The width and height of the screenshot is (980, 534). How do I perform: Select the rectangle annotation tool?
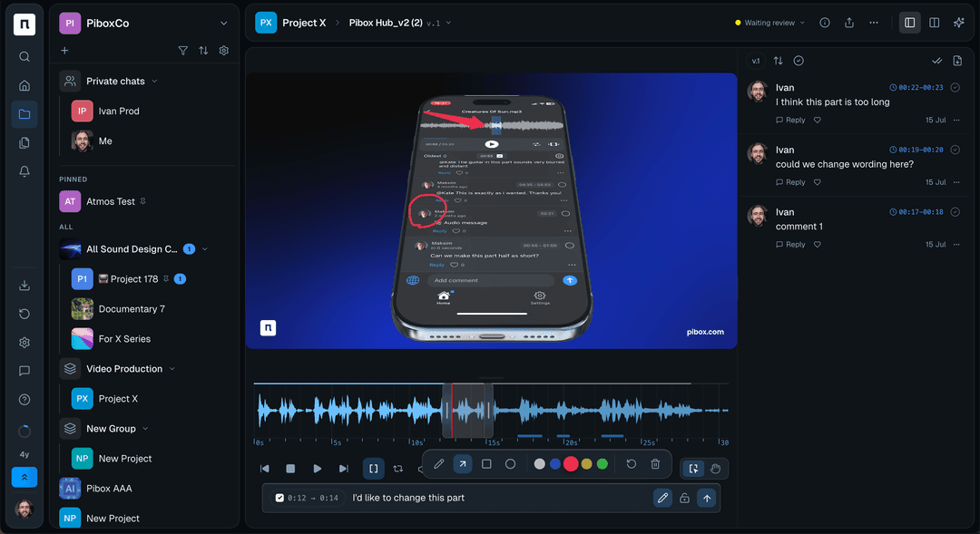(x=486, y=464)
